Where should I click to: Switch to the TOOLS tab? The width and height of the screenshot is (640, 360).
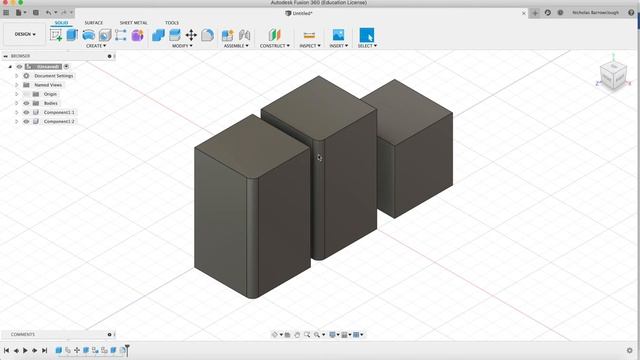tap(172, 23)
